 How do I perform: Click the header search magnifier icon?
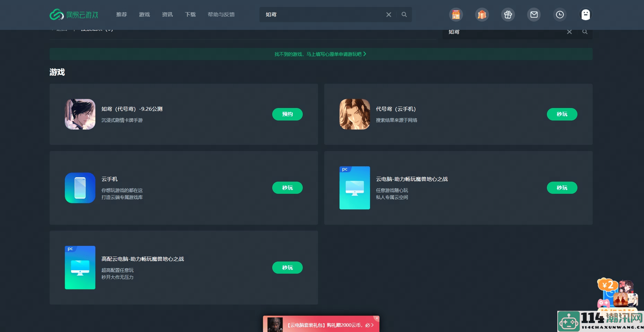click(404, 15)
